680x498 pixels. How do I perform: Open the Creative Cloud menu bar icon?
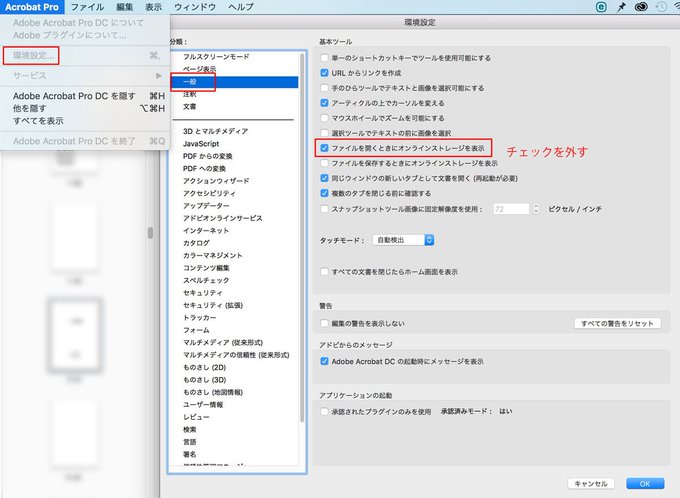(x=641, y=7)
